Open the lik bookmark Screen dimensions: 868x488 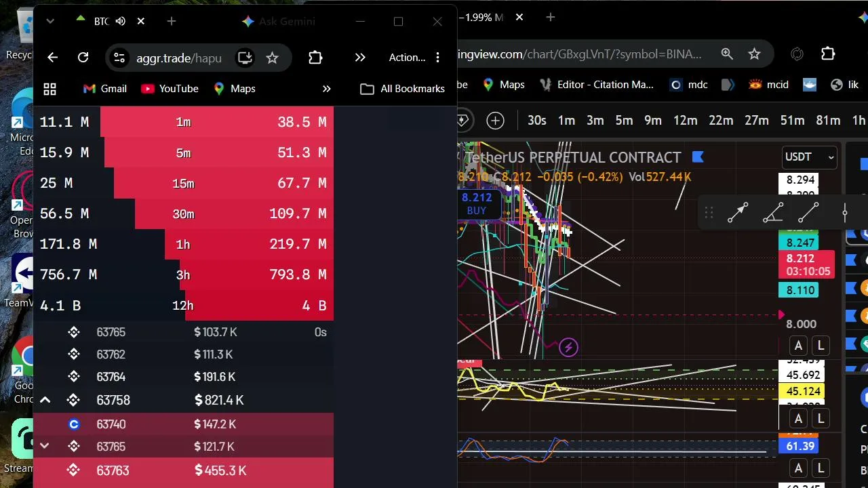click(845, 85)
